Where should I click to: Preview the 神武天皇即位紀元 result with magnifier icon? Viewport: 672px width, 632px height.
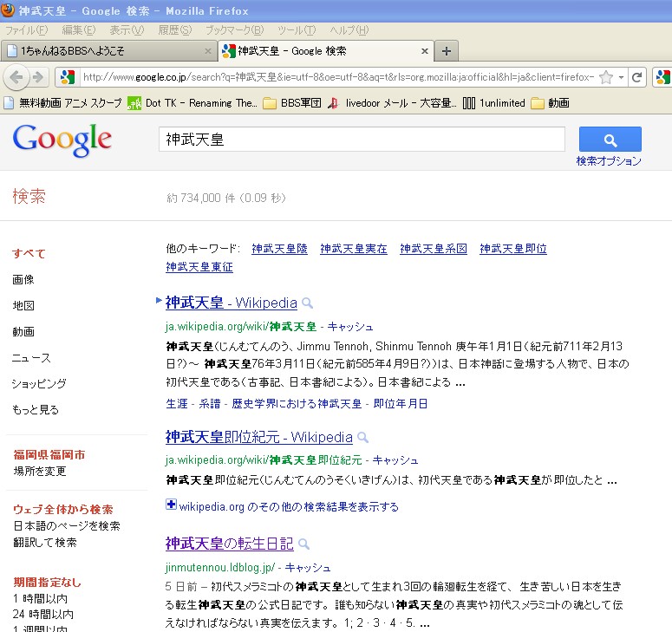point(363,438)
